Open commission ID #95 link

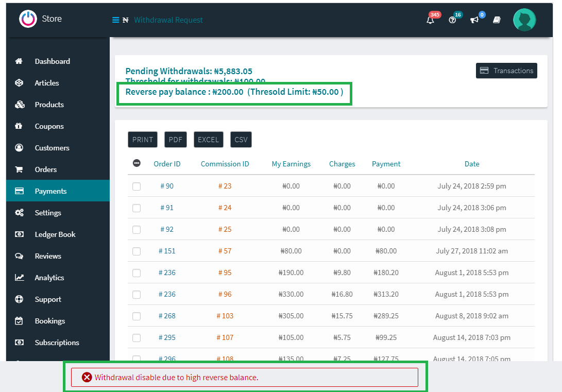point(225,272)
